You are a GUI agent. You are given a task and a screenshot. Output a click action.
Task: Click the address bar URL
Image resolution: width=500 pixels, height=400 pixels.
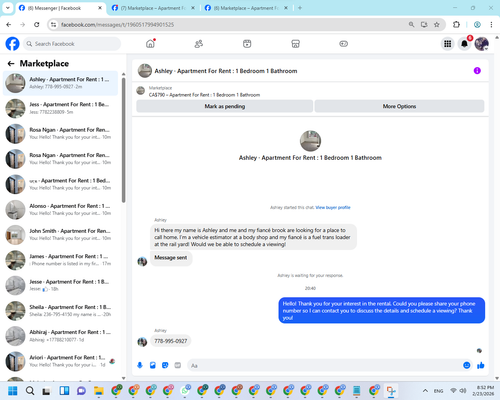point(117,25)
